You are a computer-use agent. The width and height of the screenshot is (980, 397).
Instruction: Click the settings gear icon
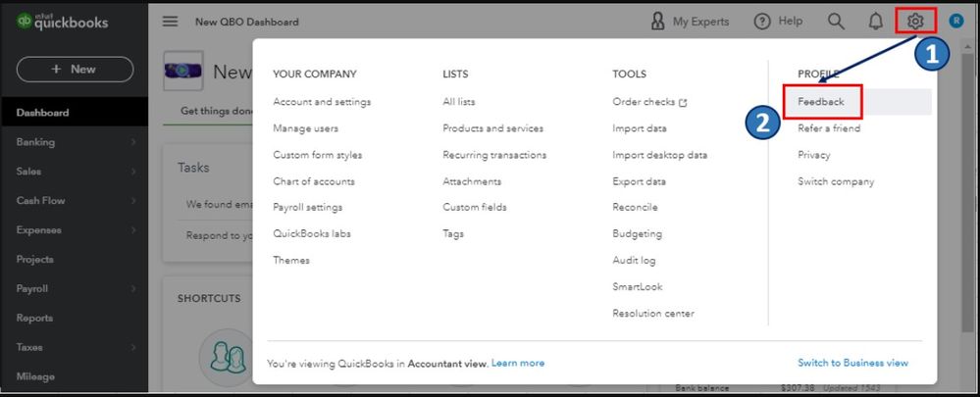tap(915, 22)
